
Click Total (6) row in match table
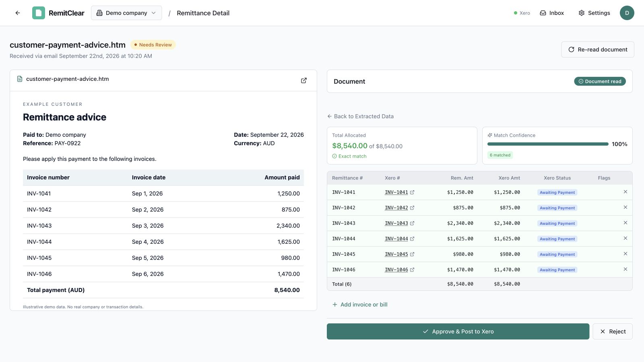pyautogui.click(x=480, y=284)
